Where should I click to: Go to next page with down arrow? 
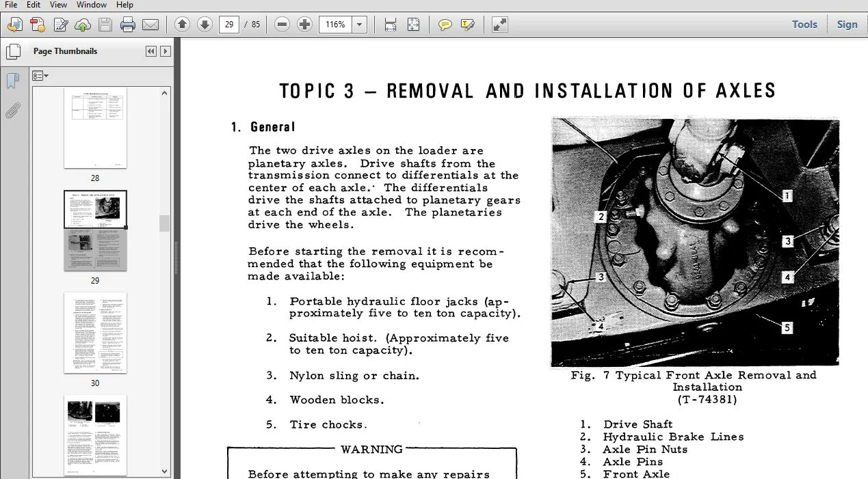click(x=205, y=25)
